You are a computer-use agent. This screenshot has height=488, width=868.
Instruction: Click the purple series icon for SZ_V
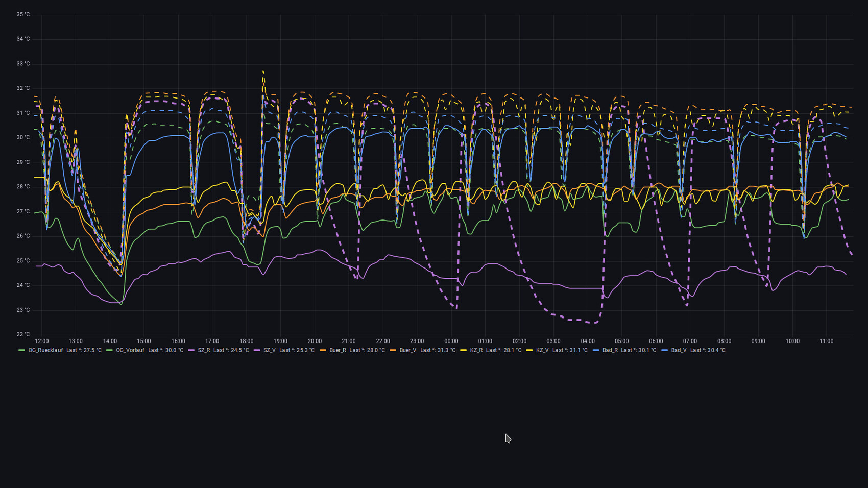click(x=257, y=350)
